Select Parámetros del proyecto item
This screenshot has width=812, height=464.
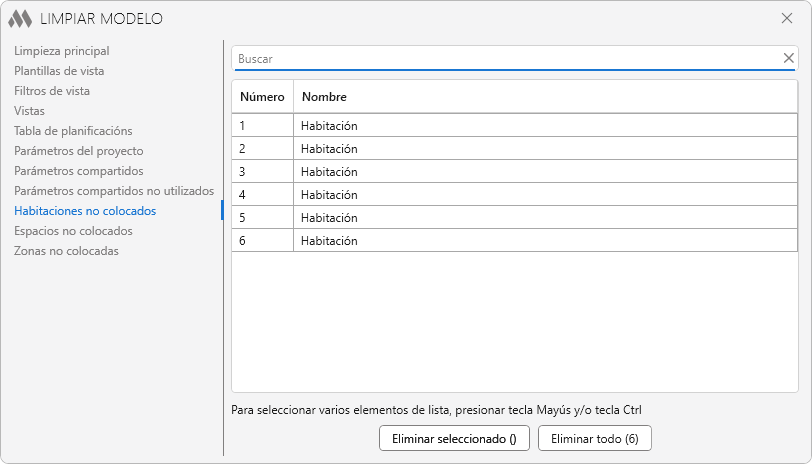click(78, 151)
